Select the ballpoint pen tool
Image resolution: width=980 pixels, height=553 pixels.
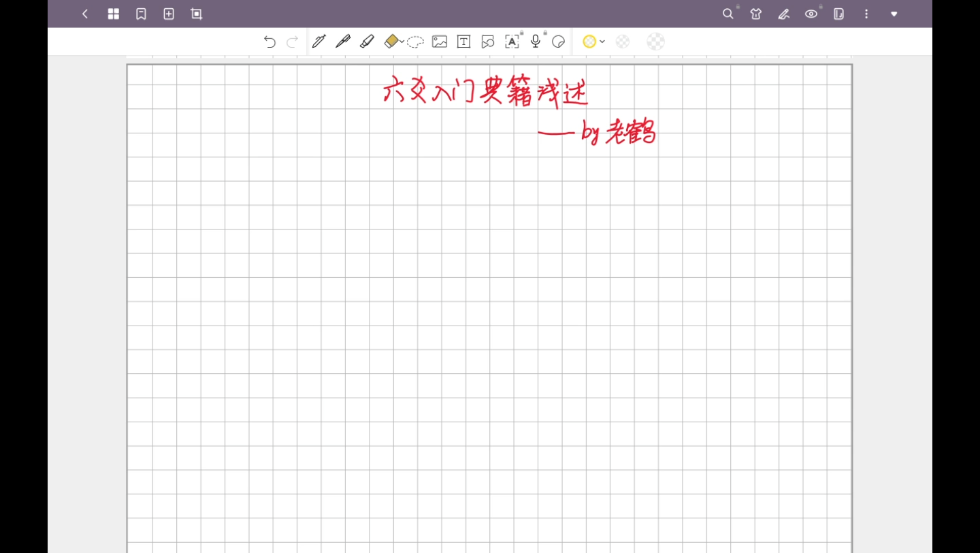pos(343,42)
